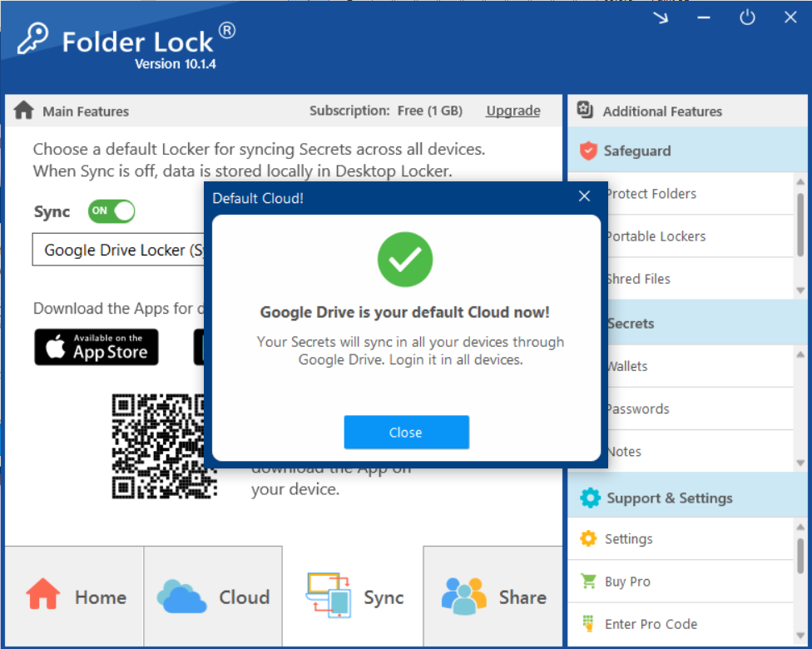Click the Enter Pro Code icon

587,623
